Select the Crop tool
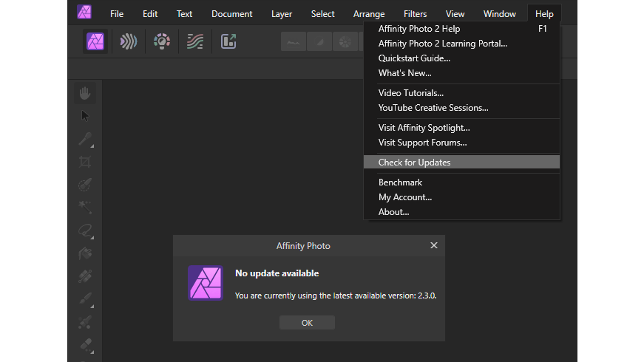The width and height of the screenshot is (644, 362). (x=85, y=162)
